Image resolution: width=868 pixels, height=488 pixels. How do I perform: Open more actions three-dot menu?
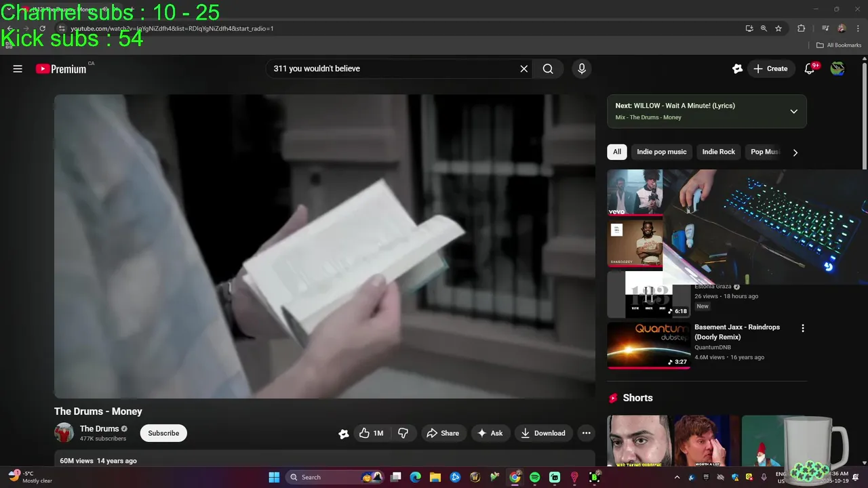point(586,433)
